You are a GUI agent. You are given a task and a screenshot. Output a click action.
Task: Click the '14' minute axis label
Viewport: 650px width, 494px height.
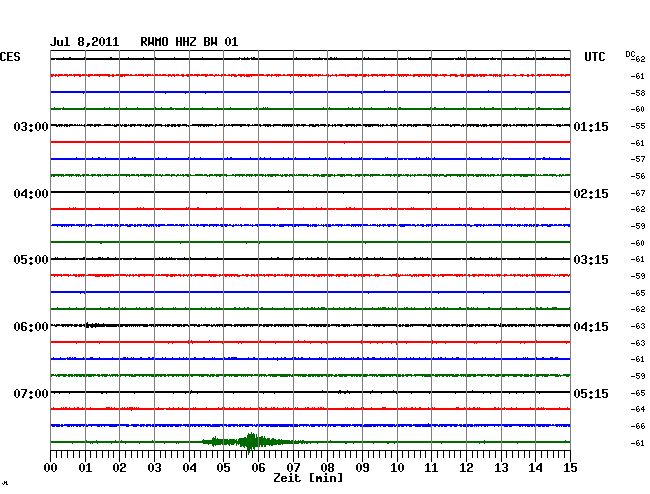(535, 468)
